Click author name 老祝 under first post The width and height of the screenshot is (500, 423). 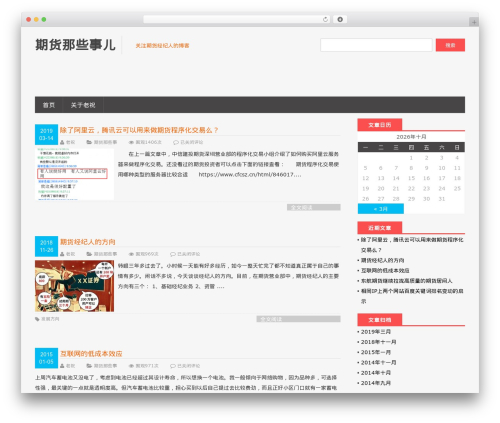pos(70,142)
